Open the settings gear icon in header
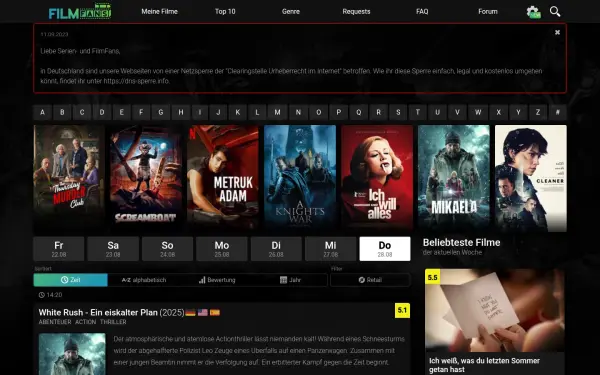 click(533, 12)
